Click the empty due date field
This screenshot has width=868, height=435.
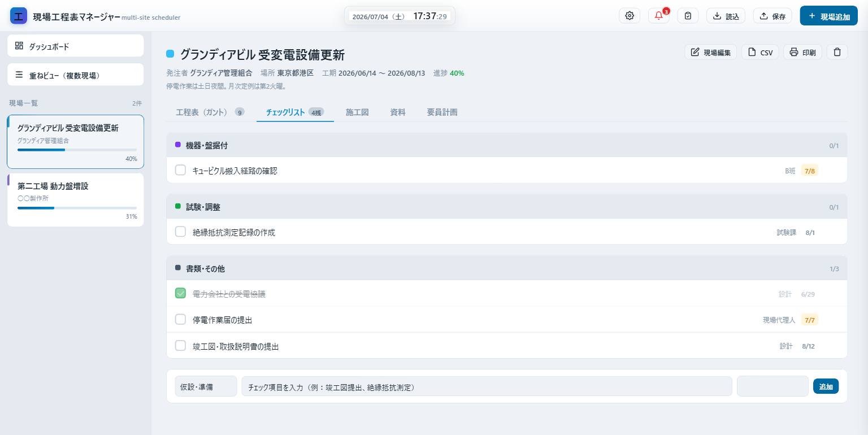(772, 386)
